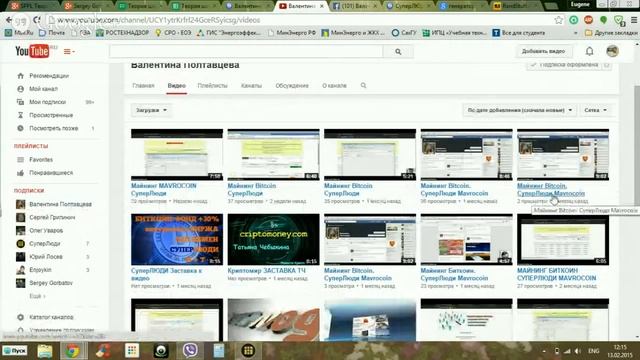Open subscription СуперЛюди

click(44, 244)
